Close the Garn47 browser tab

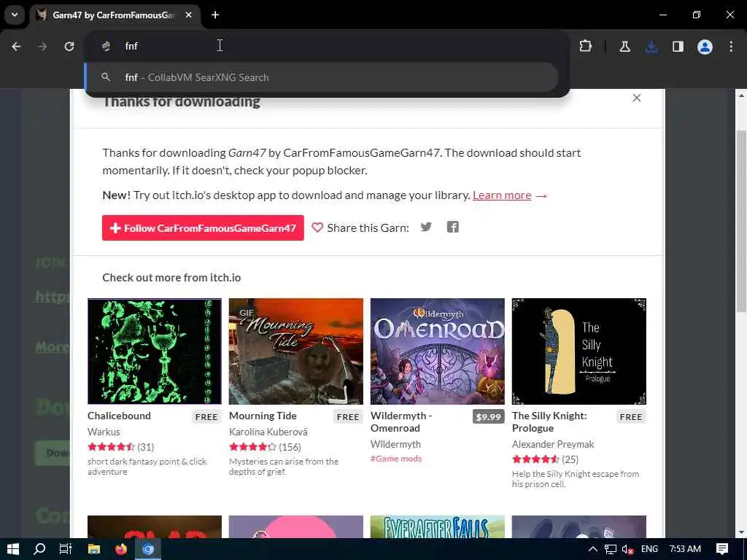[x=189, y=15]
